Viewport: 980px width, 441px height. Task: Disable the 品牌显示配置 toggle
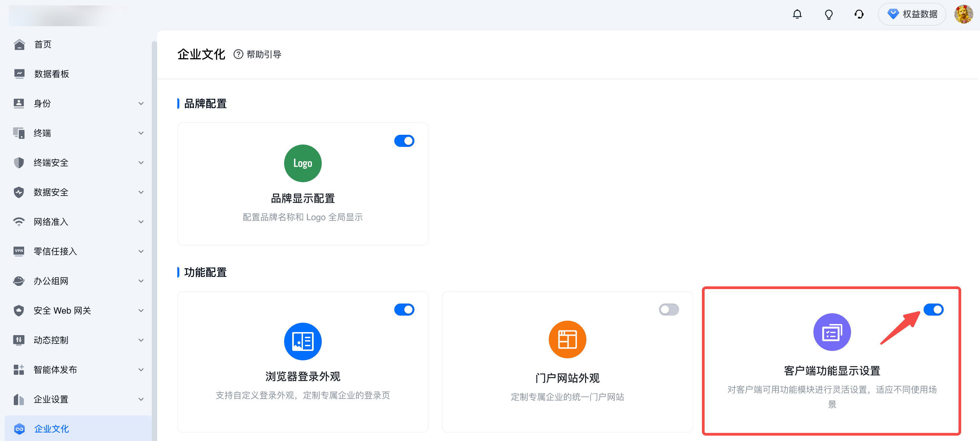click(404, 141)
